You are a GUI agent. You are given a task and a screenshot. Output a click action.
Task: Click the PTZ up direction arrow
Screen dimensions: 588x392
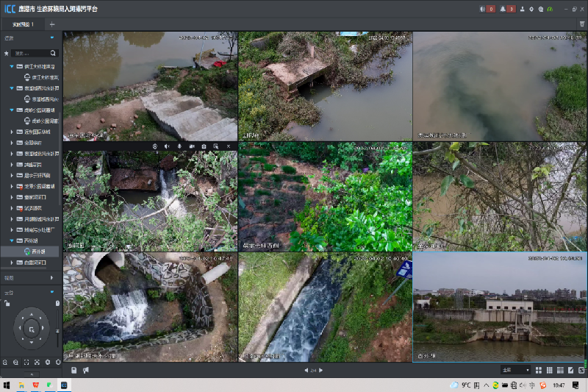[x=32, y=314]
